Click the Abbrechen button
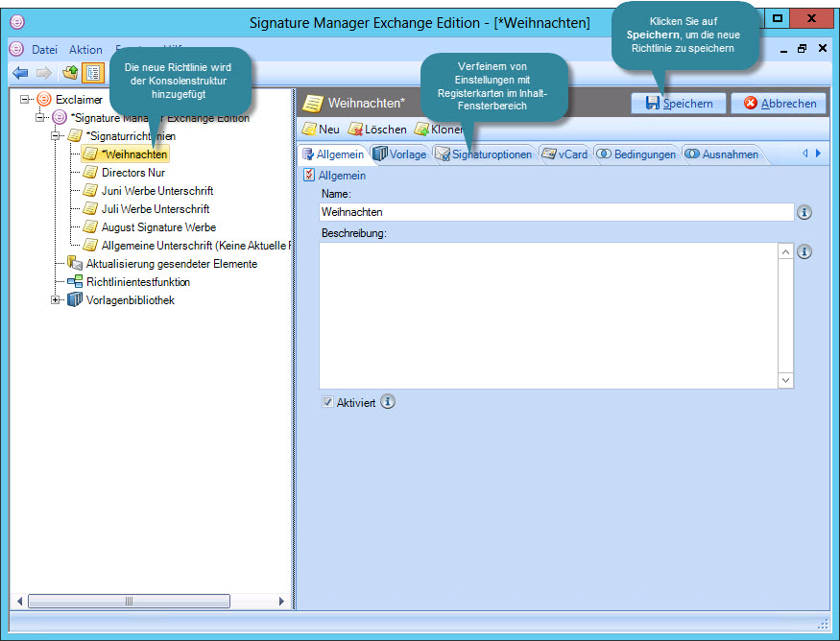 pos(779,104)
